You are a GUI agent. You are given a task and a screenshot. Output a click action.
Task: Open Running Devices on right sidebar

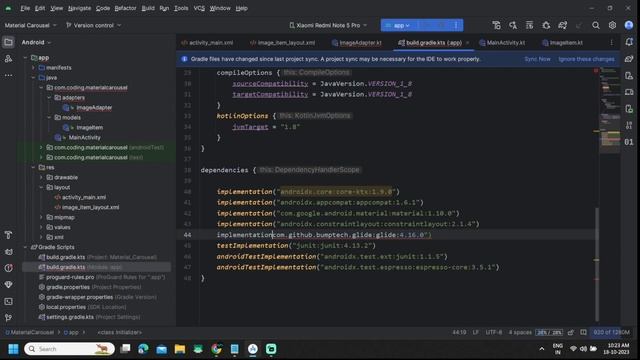click(629, 92)
